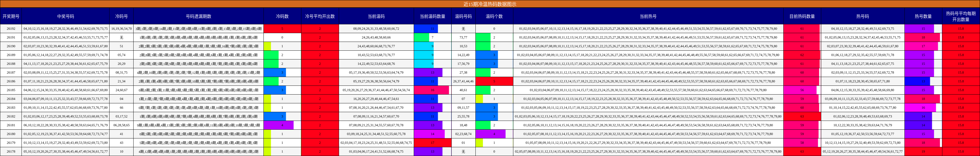Click current warm codes cell 16,20,26,27,29,40,44,46,47,54,61
This screenshot has height=156, width=980.
point(376,99)
